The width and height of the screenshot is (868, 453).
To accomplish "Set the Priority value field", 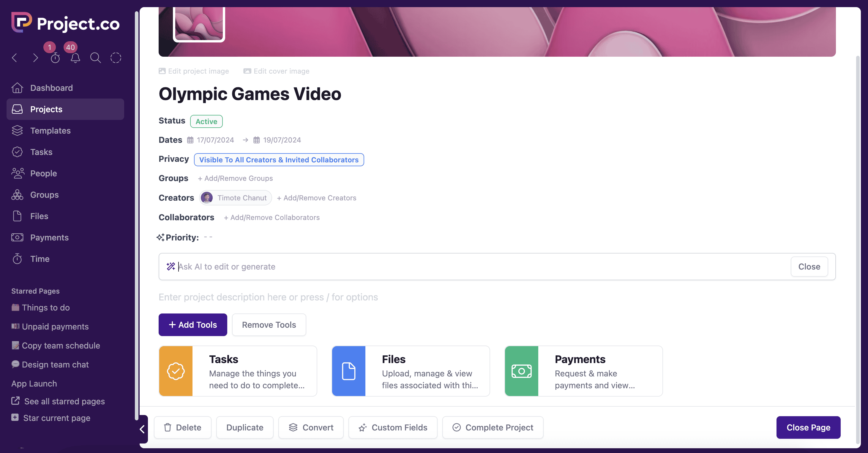I will click(x=208, y=237).
